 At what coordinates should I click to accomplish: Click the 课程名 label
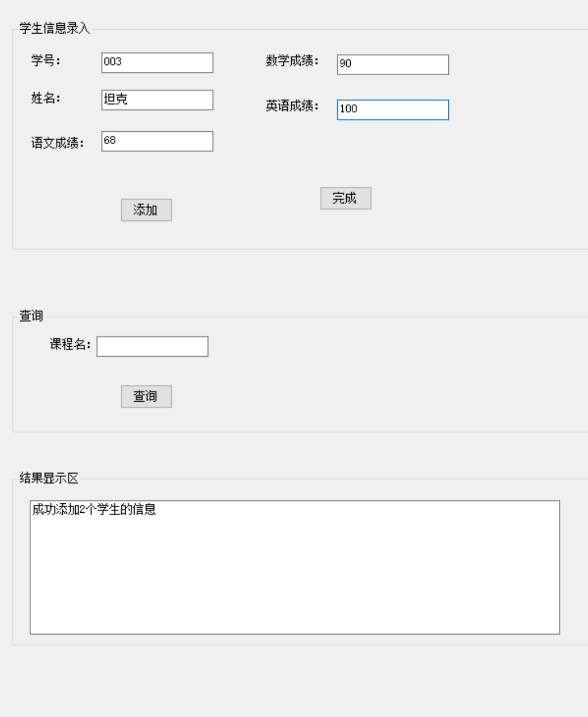[71, 344]
